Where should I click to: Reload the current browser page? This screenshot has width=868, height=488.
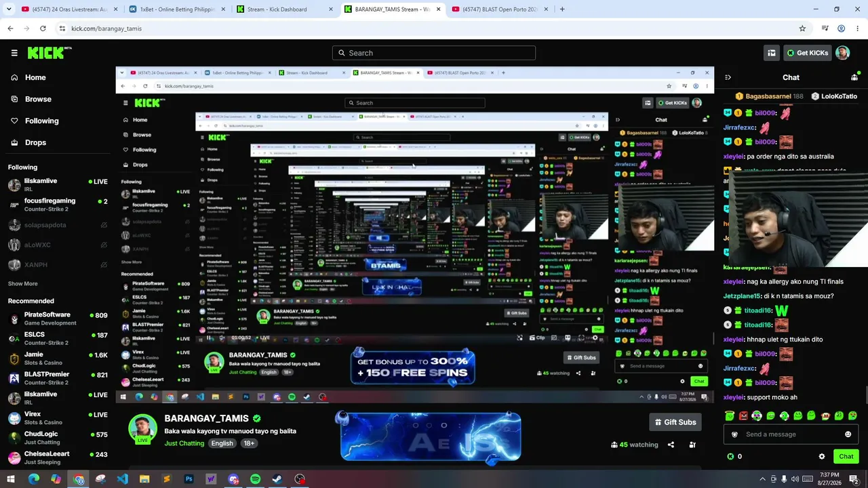[43, 28]
